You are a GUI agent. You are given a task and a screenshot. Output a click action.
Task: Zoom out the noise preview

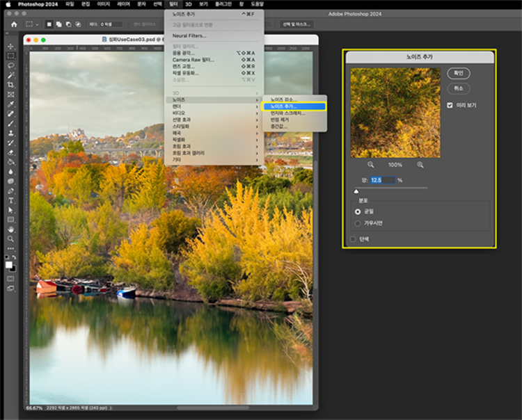(370, 165)
